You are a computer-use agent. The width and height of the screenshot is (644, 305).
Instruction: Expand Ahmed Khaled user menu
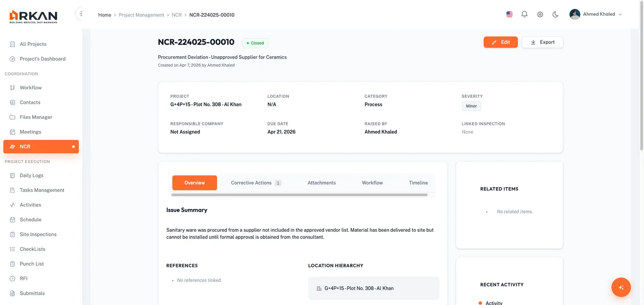[x=595, y=14]
